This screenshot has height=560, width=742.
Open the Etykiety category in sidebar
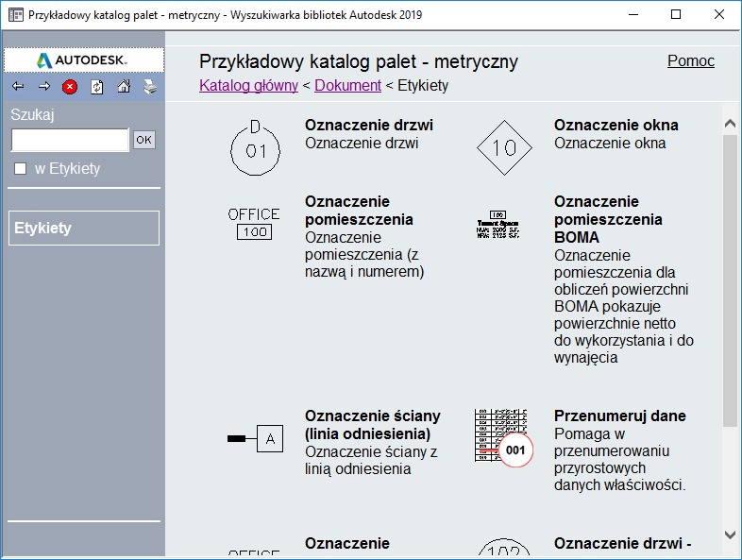[84, 228]
